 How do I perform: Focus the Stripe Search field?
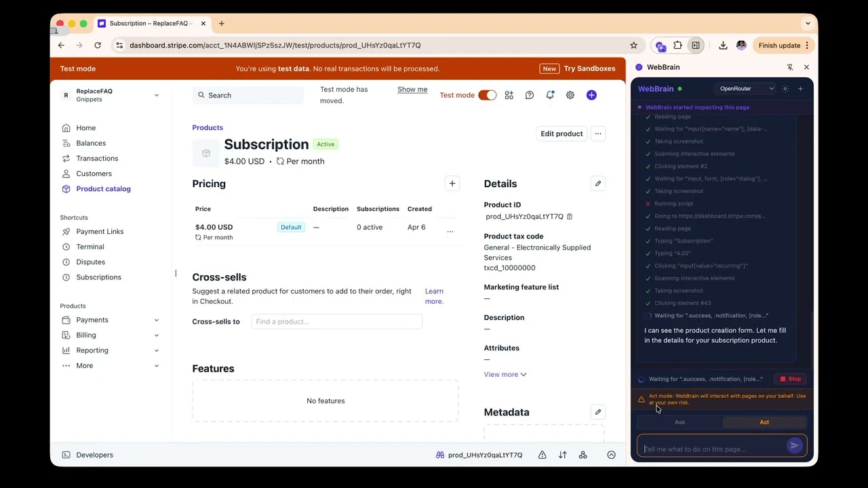248,96
